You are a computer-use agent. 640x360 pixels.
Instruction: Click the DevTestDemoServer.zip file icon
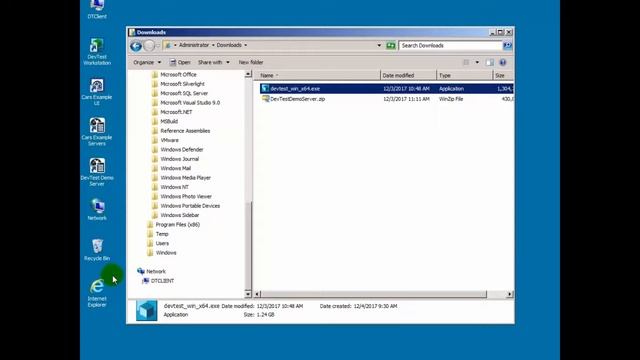pyautogui.click(x=265, y=99)
